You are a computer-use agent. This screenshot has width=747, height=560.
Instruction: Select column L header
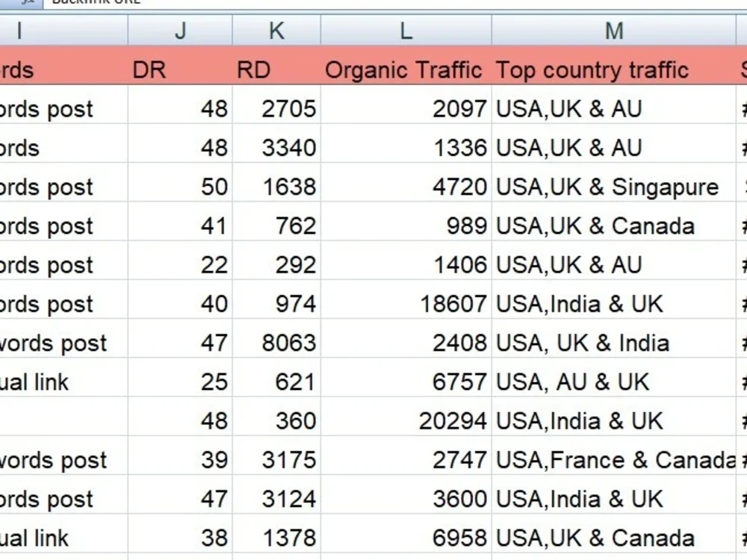tap(406, 31)
